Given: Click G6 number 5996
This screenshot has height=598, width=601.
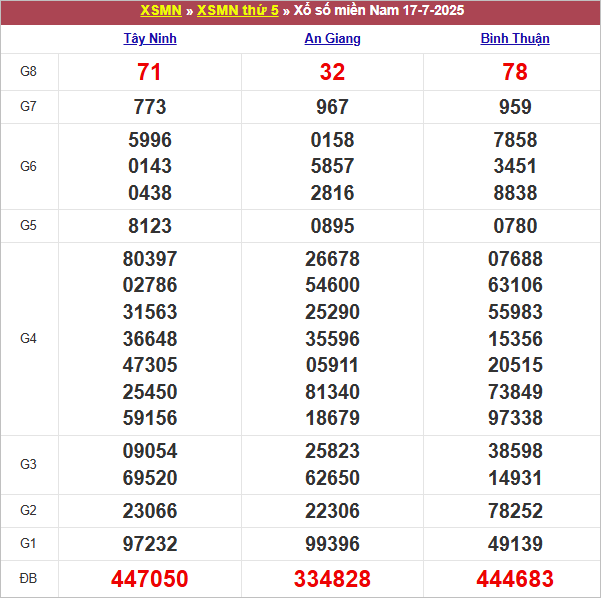Looking at the screenshot, I should coord(150,140).
